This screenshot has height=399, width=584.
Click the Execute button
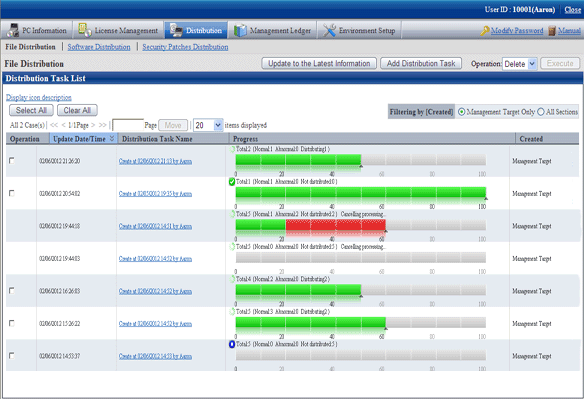(x=560, y=63)
